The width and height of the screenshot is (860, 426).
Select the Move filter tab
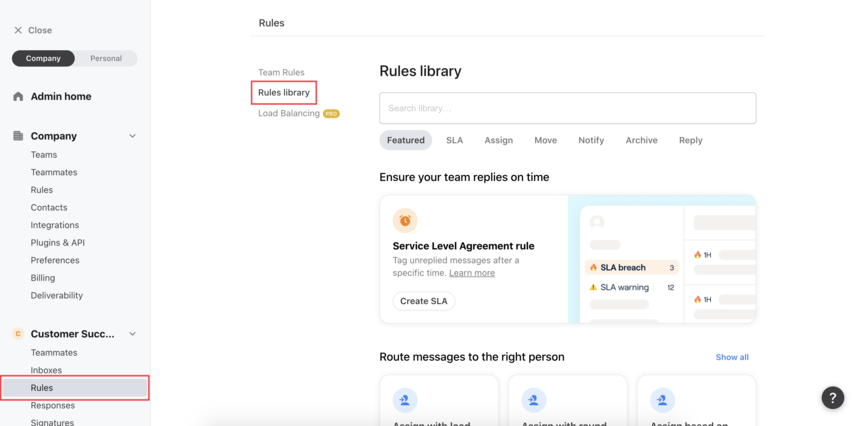point(546,140)
